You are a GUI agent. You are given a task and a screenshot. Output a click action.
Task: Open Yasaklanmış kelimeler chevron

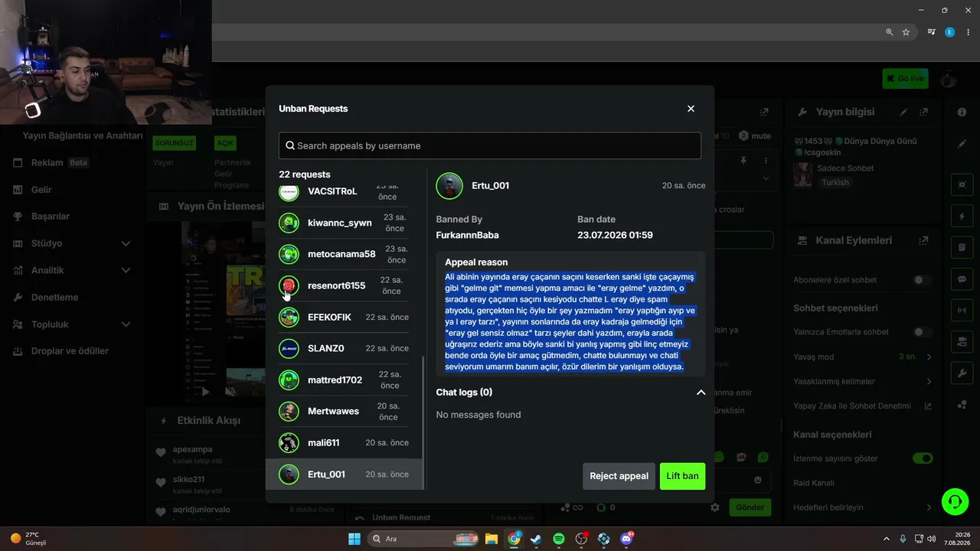pos(929,381)
